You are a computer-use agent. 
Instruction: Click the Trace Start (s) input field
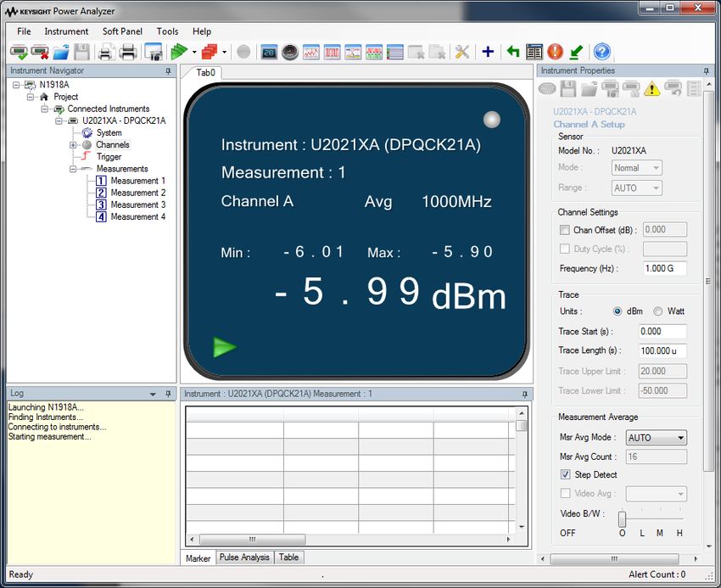click(662, 331)
